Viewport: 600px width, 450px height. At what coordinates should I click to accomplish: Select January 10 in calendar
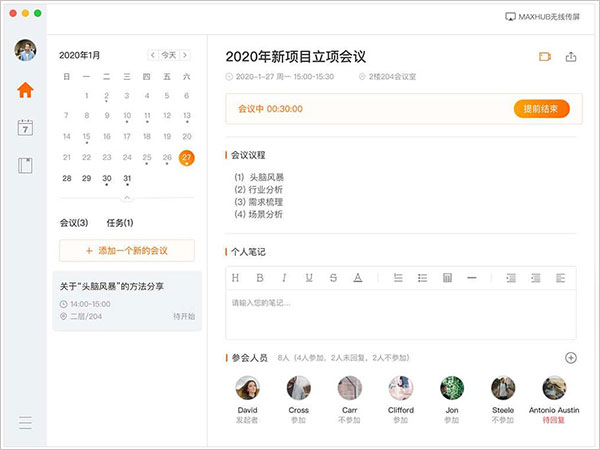pos(127,116)
